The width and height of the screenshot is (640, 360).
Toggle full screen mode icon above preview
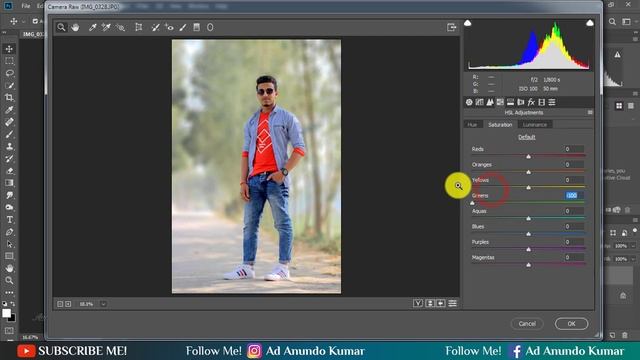pos(451,27)
